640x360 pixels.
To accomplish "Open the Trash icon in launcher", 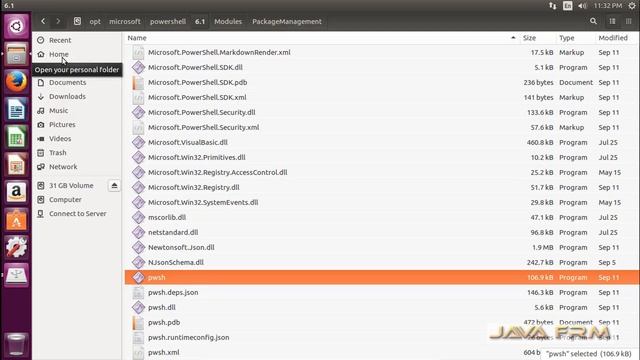I will 16,344.
